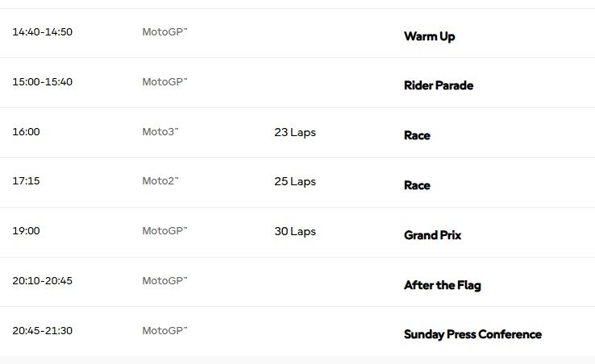Click the Moto3 Race session title
This screenshot has height=364, width=595.
click(417, 135)
